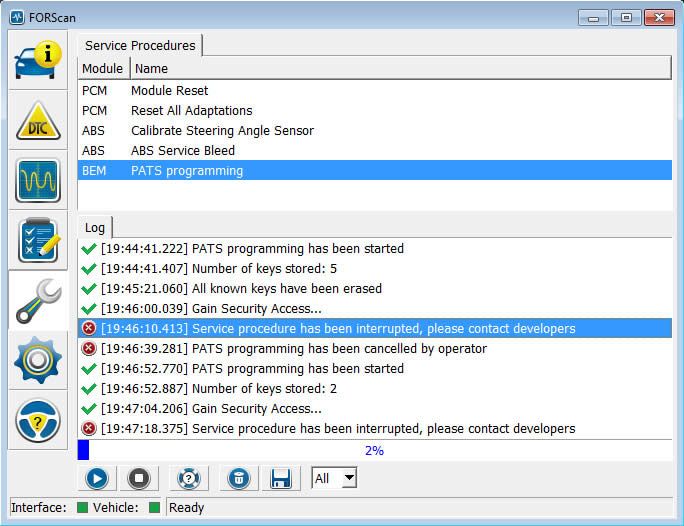The width and height of the screenshot is (684, 526).
Task: Sort list by Name column header
Action: click(x=400, y=68)
